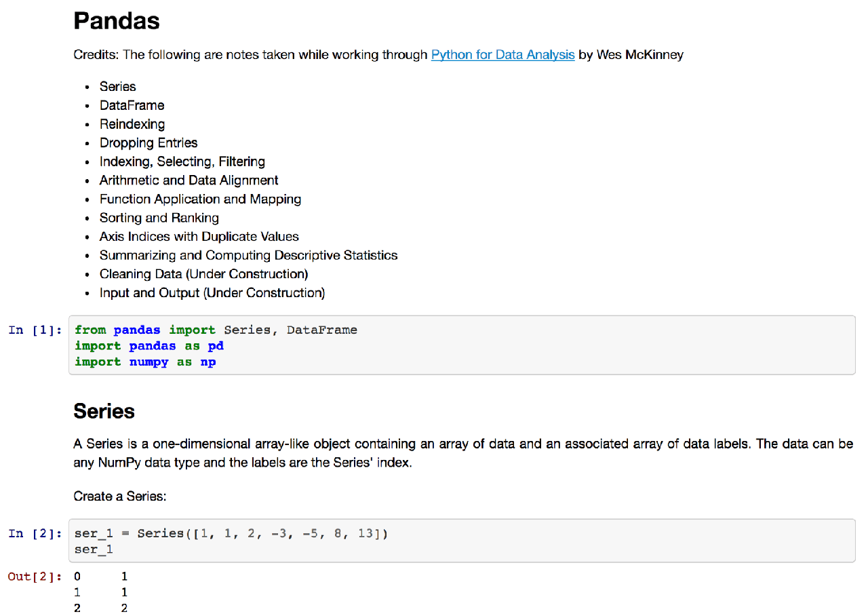Click Arithmetic and Data Alignment entry
868x616 pixels.
[189, 180]
